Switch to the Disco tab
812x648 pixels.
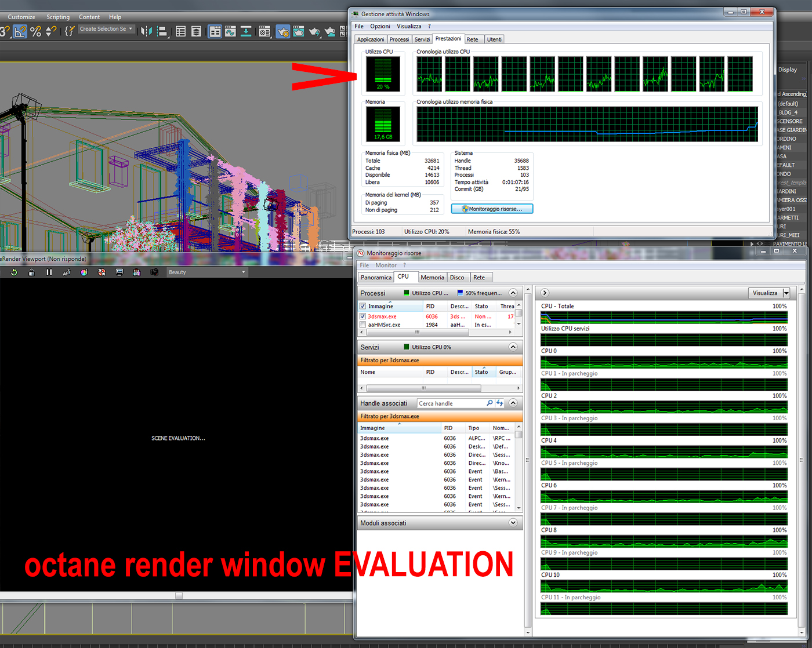[457, 278]
